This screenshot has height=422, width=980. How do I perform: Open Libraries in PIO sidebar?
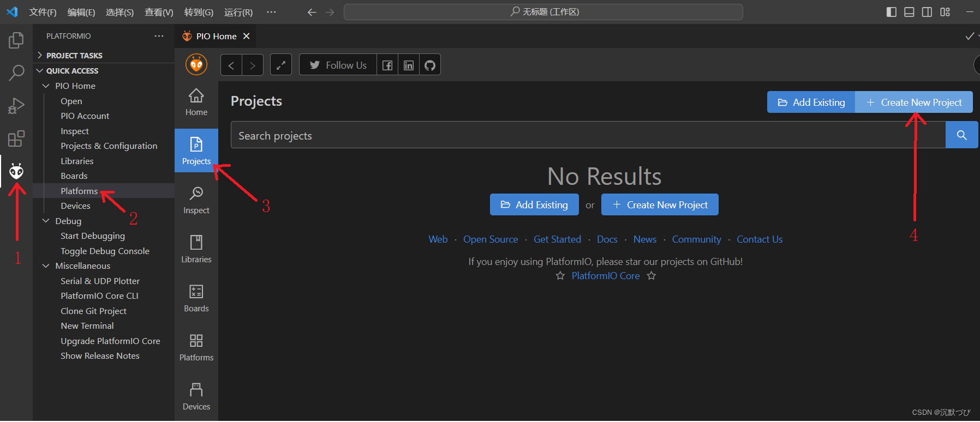196,249
